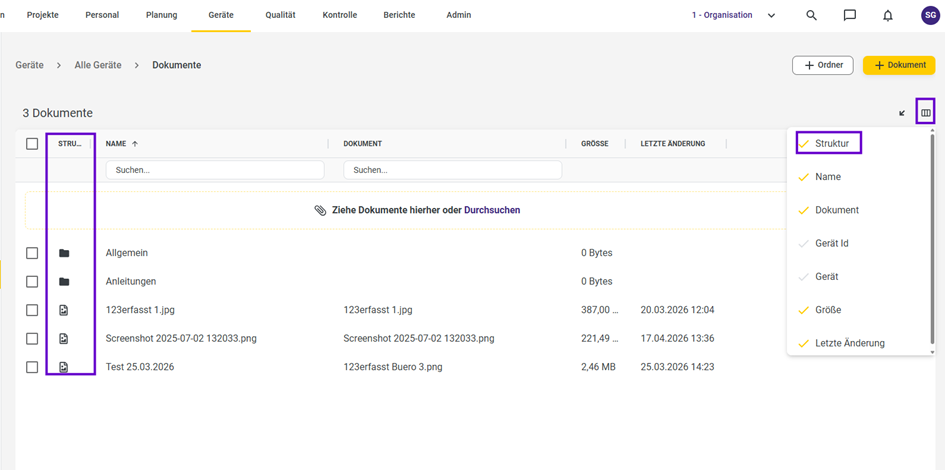Open the Berichte tab
This screenshot has height=470, width=945.
399,15
